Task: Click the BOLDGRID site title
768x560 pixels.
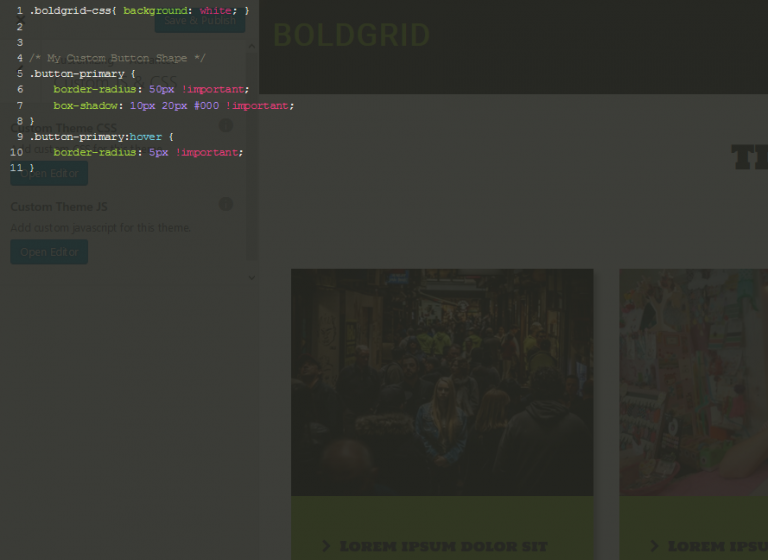Action: pyautogui.click(x=350, y=35)
